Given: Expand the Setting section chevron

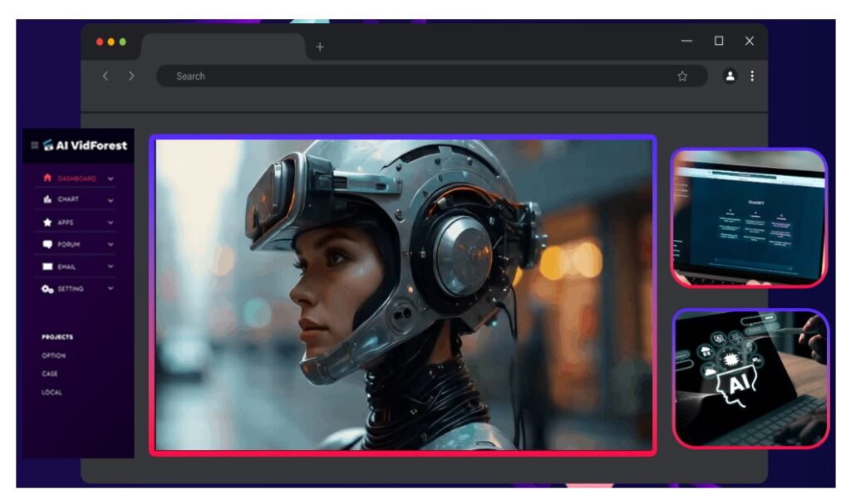Looking at the screenshot, I should coord(111,289).
